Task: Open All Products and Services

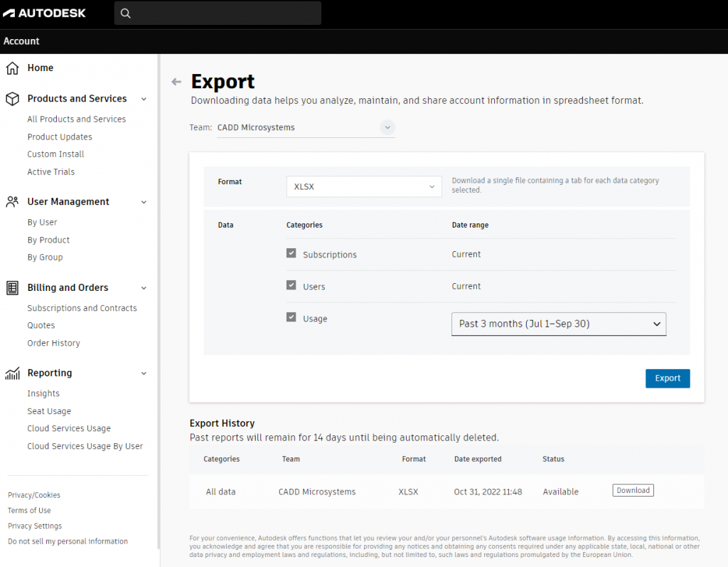Action: [x=77, y=119]
